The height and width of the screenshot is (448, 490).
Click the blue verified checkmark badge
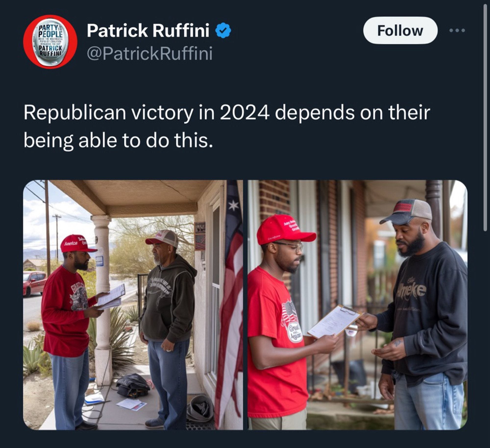tap(223, 30)
